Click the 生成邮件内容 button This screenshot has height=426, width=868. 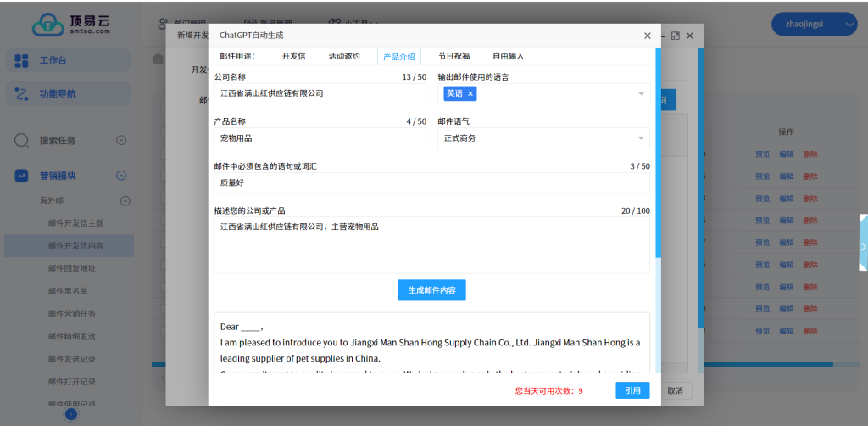pos(431,290)
